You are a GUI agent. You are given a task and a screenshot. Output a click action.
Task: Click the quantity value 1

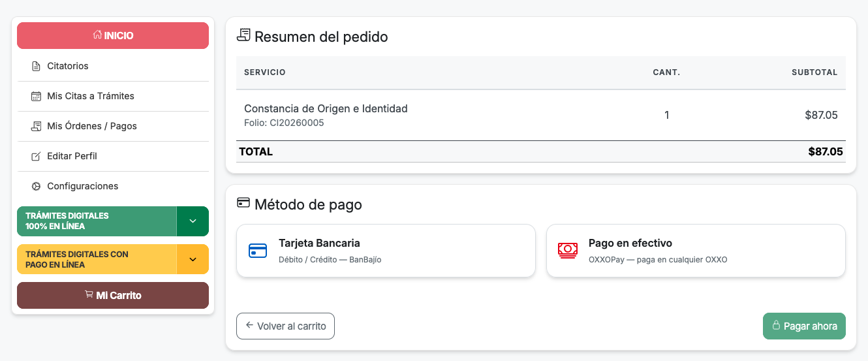(666, 116)
